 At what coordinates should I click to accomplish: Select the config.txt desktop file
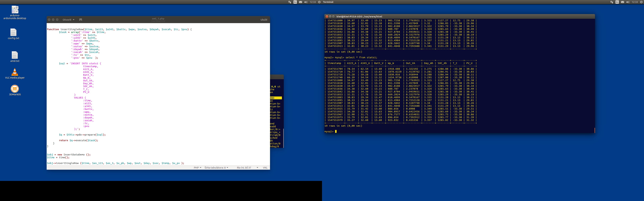13,32
